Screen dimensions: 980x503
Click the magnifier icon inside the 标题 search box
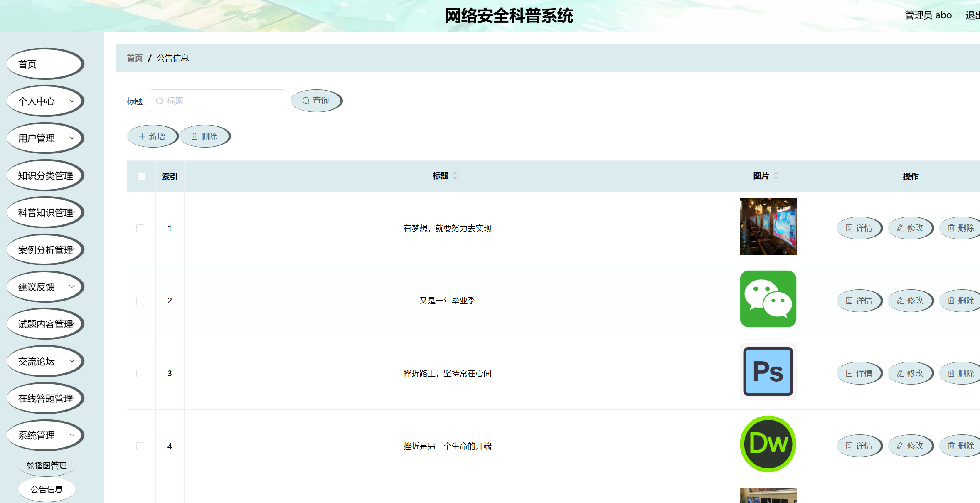(x=160, y=101)
